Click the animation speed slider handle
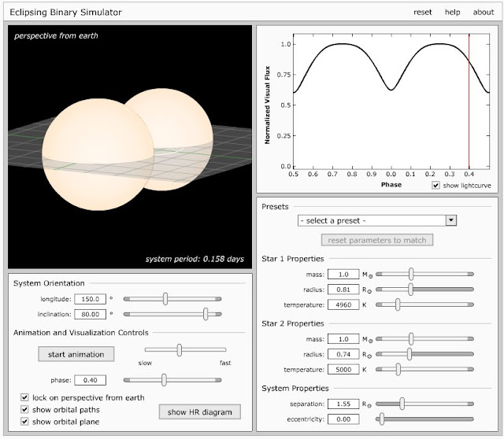This screenshot has height=439, width=504. [x=180, y=350]
